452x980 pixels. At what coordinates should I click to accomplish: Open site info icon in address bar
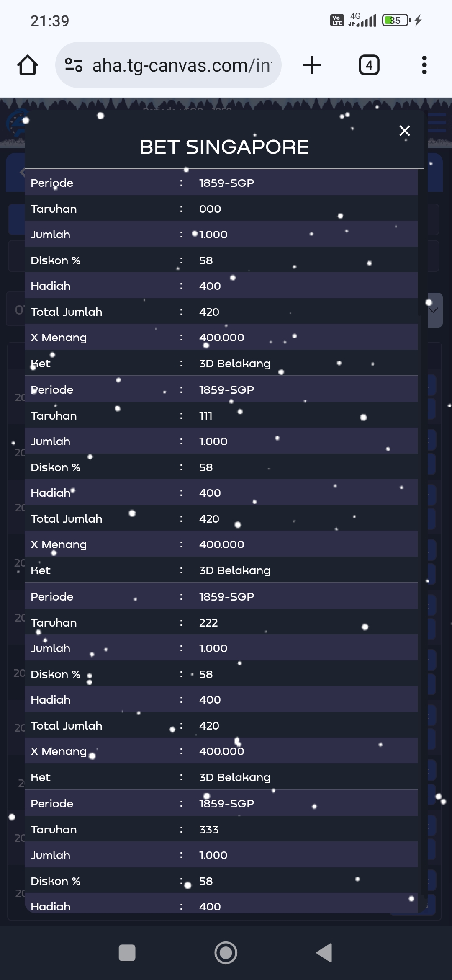click(x=74, y=65)
